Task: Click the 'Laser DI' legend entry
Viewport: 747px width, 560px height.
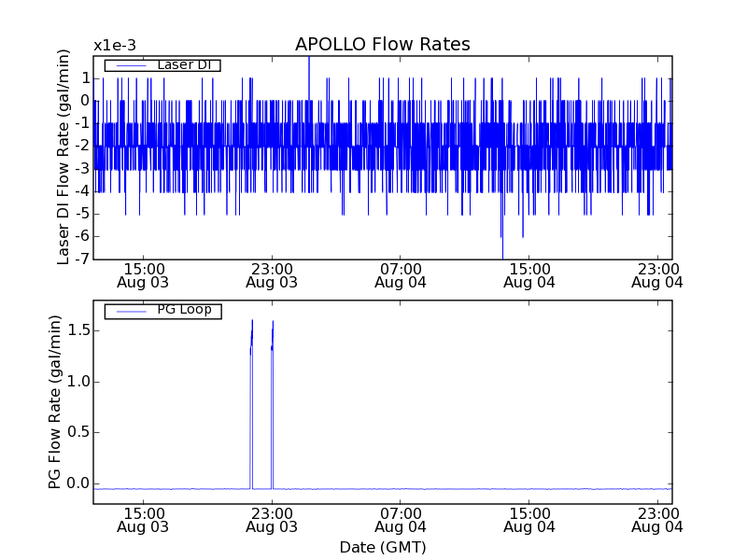Action: [162, 65]
